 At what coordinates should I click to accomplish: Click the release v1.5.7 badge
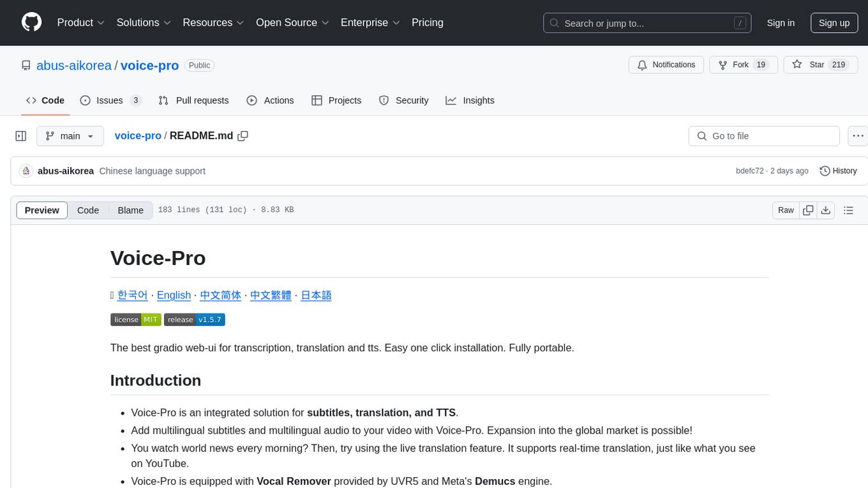(x=195, y=319)
